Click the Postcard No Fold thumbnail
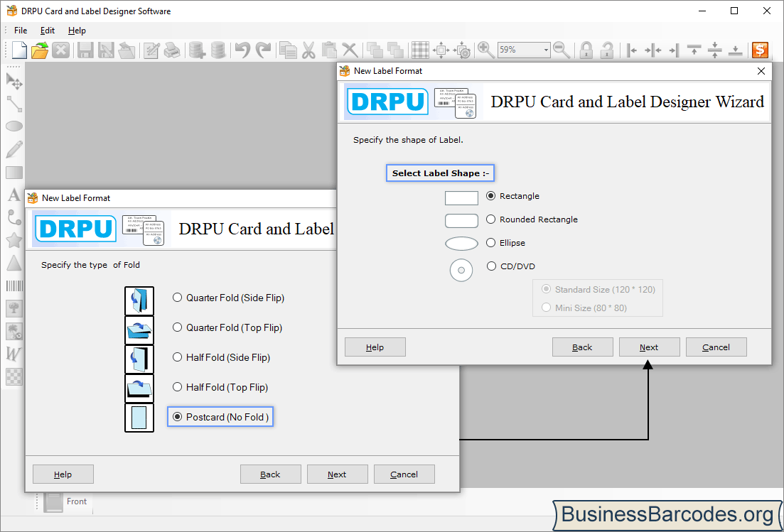This screenshot has height=532, width=784. click(139, 418)
